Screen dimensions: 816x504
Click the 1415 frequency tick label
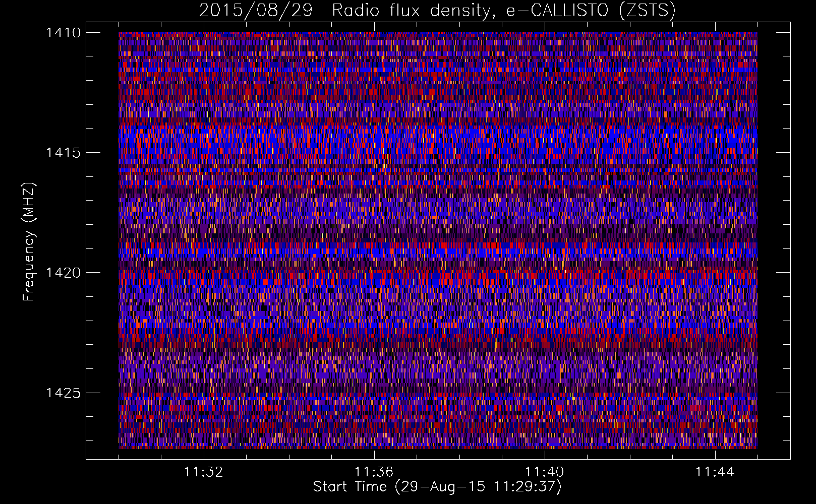[x=63, y=153]
